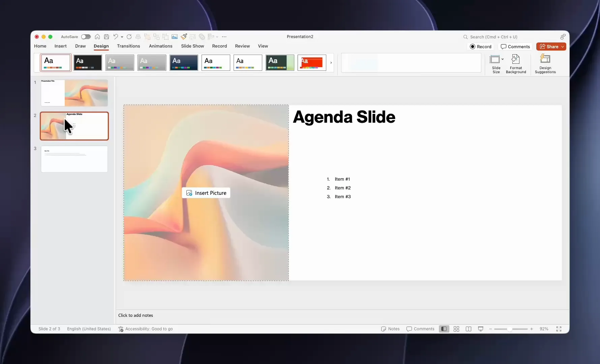600x364 pixels.
Task: Click the Record button near Comments
Action: click(x=481, y=47)
